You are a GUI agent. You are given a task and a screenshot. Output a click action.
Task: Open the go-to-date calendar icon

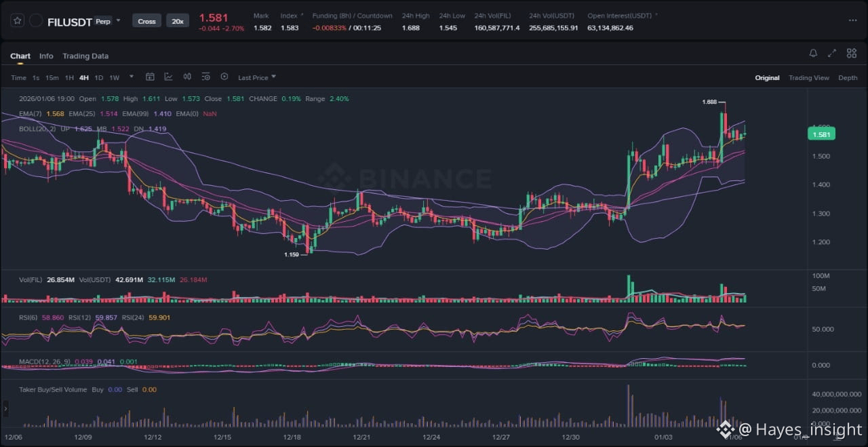tap(150, 77)
